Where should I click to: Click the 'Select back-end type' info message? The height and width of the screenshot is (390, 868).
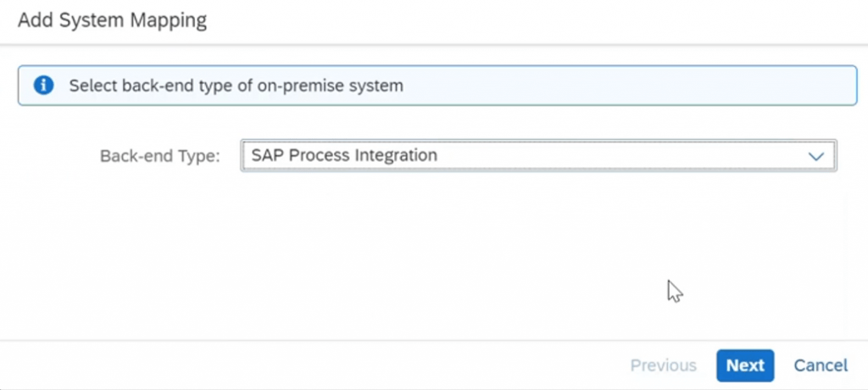236,86
